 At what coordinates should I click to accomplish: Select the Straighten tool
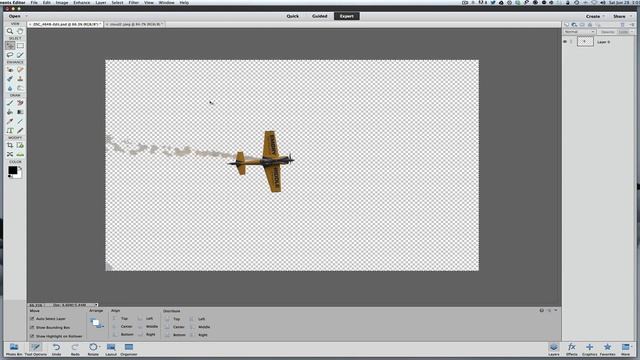click(x=20, y=155)
